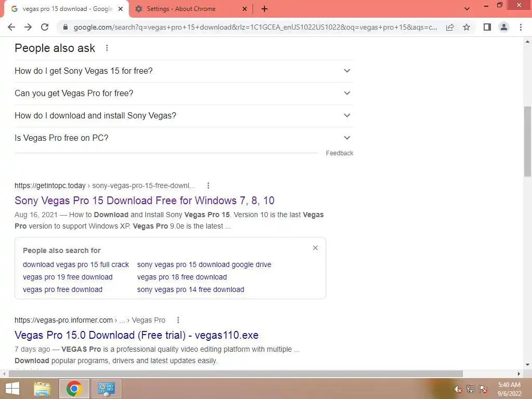This screenshot has width=532, height=399.
Task: Bookmark this tab with the star
Action: pyautogui.click(x=467, y=27)
